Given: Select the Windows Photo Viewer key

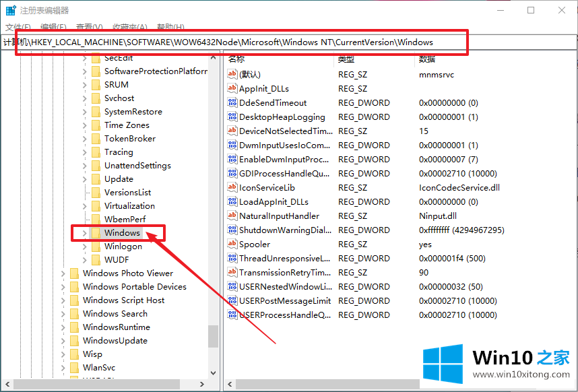Looking at the screenshot, I should pos(127,273).
